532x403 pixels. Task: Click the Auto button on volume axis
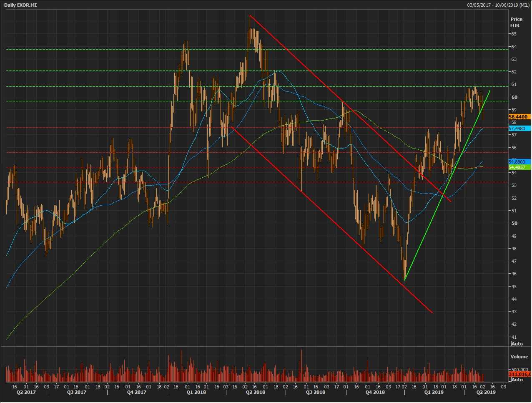pyautogui.click(x=517, y=380)
